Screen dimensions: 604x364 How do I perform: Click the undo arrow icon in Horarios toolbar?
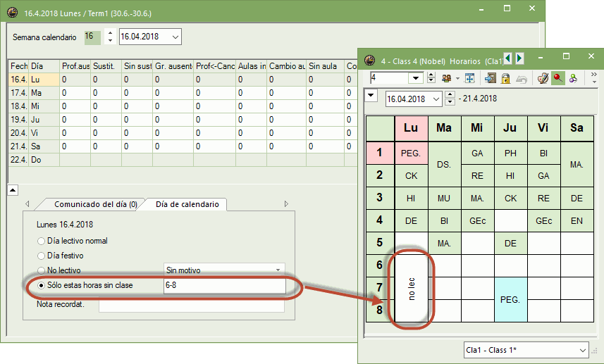[x=521, y=79]
